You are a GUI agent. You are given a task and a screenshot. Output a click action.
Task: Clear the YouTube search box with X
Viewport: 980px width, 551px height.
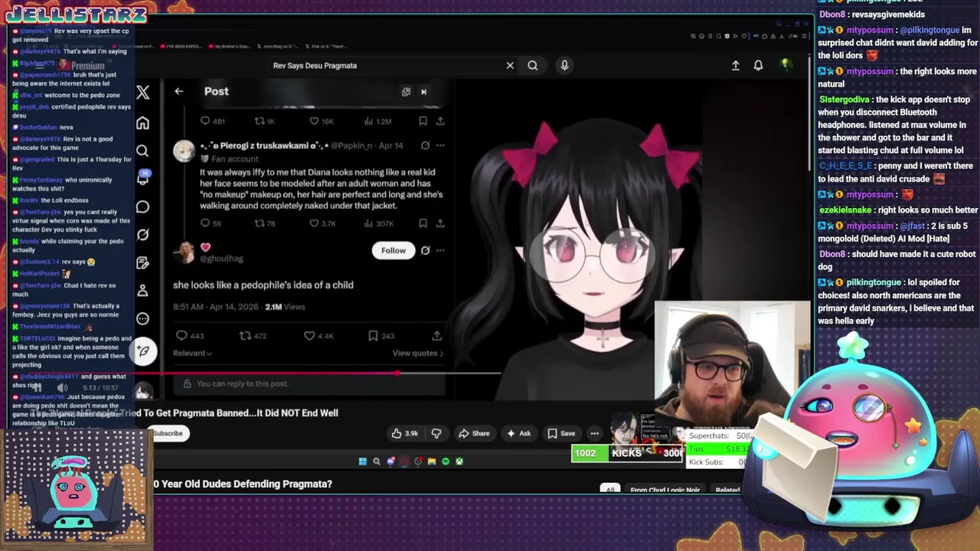coord(510,65)
